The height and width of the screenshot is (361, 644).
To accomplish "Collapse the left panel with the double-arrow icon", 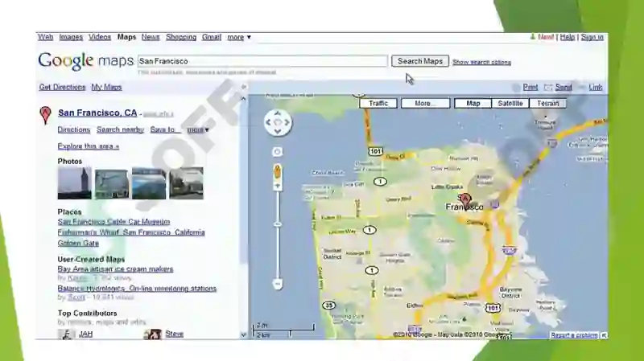I will (x=244, y=87).
